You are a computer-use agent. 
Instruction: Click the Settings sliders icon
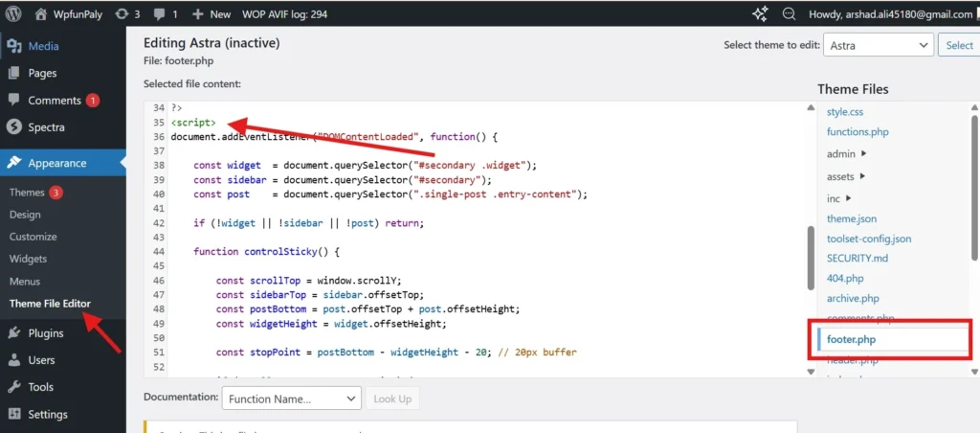(x=13, y=414)
